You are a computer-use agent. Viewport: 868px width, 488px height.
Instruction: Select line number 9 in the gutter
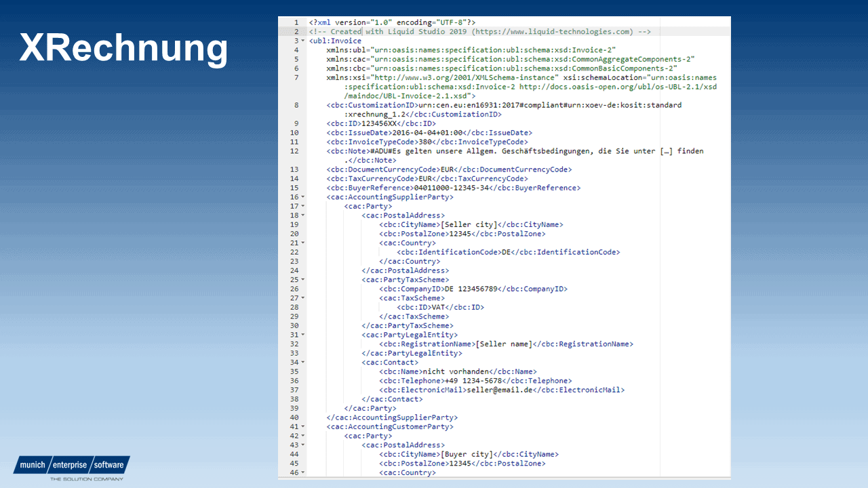click(296, 124)
